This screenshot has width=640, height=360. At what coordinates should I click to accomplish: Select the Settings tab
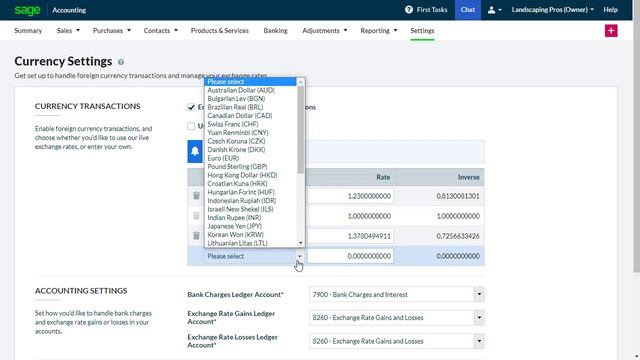click(x=422, y=31)
